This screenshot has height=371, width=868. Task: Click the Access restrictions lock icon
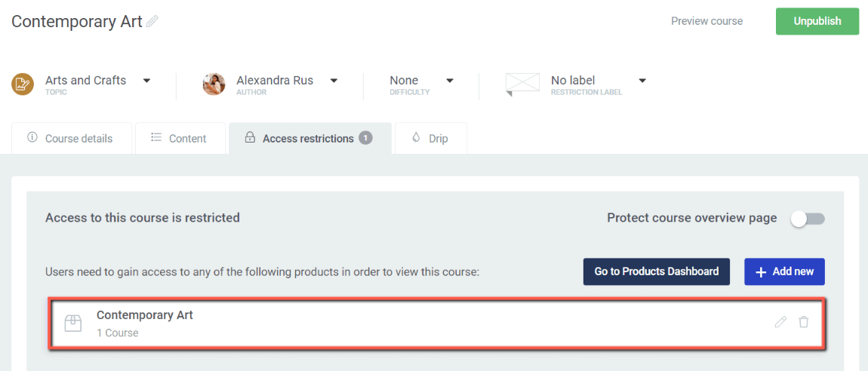pyautogui.click(x=250, y=138)
